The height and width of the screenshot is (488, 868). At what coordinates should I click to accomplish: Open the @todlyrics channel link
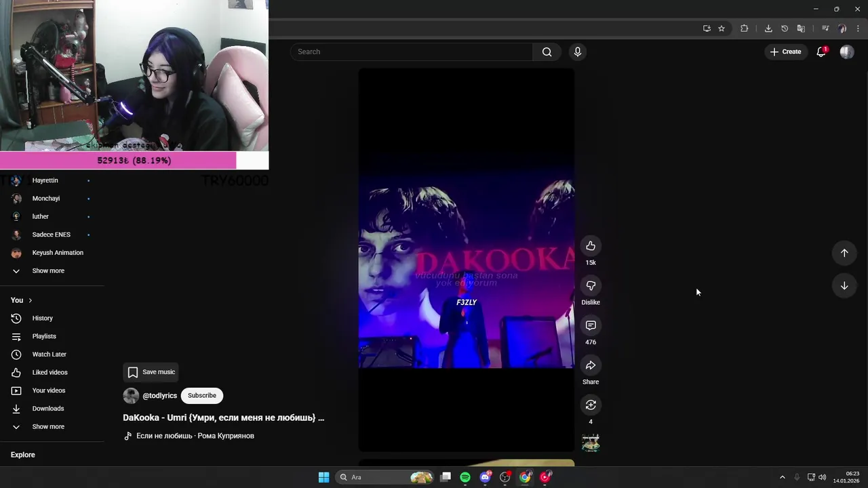[159, 396]
